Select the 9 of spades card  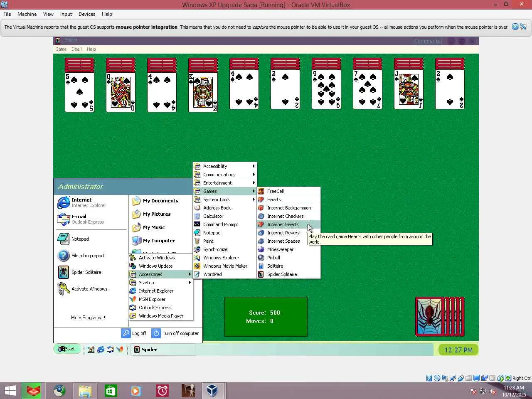tap(326, 89)
